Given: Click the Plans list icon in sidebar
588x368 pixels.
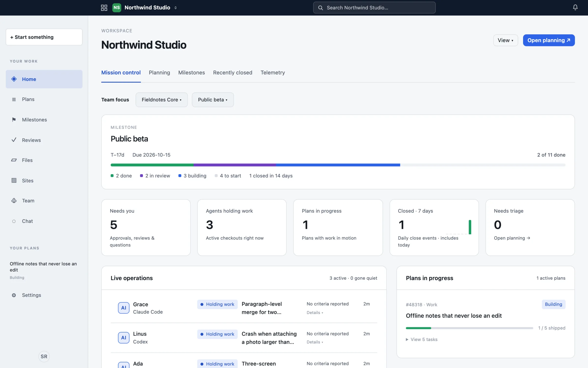Looking at the screenshot, I should [x=14, y=99].
